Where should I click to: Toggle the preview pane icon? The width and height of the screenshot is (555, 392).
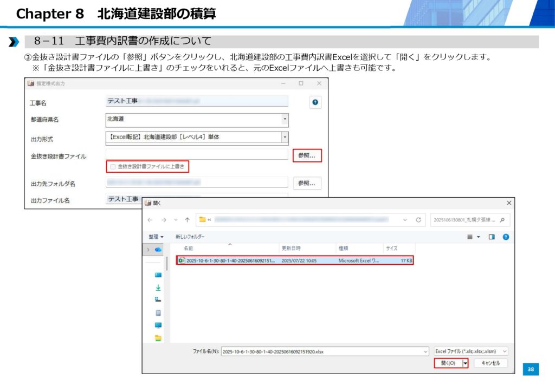pos(492,237)
